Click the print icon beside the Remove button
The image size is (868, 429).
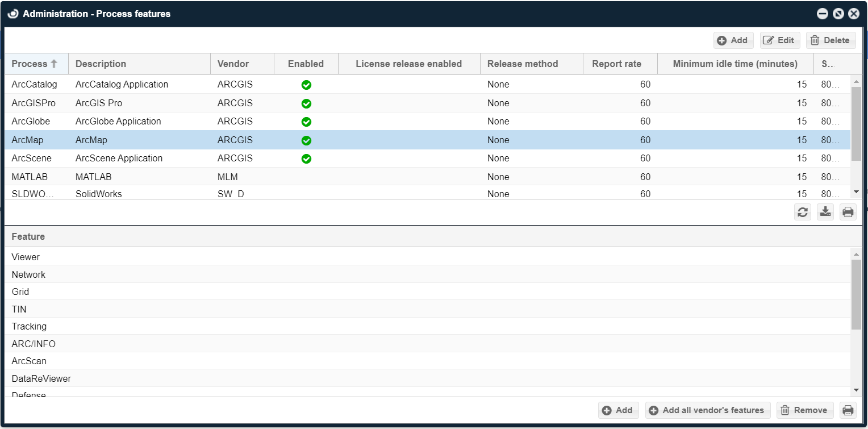click(848, 410)
